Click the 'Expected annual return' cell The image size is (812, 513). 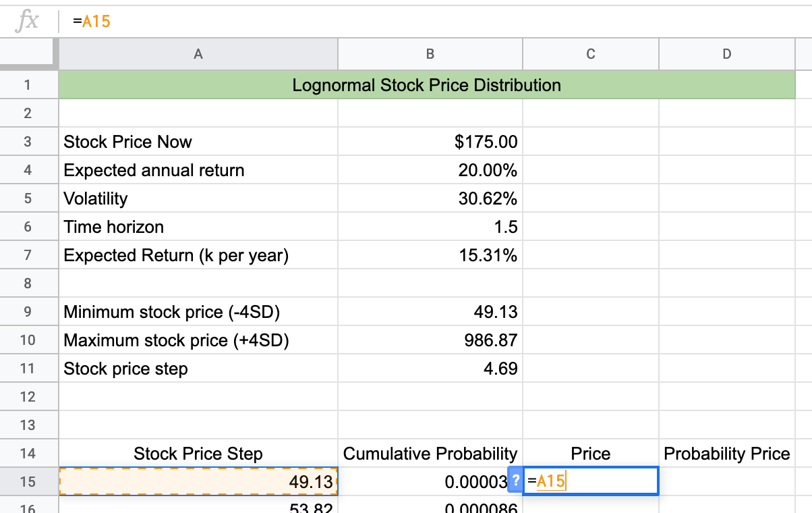tap(198, 170)
